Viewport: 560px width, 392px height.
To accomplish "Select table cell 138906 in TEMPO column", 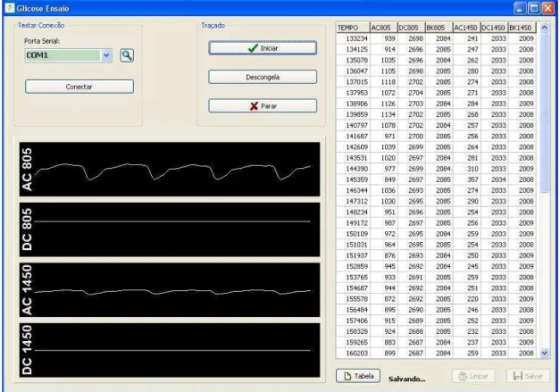I will point(353,104).
